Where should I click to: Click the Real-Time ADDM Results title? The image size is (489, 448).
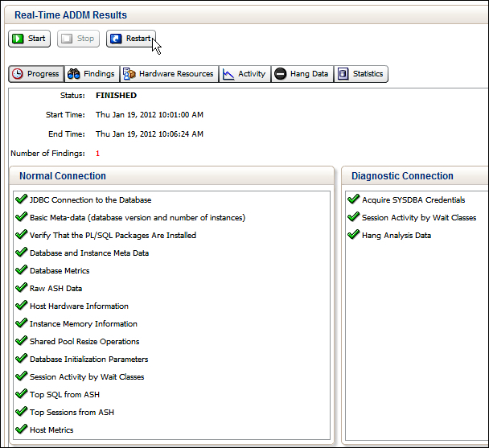click(71, 15)
